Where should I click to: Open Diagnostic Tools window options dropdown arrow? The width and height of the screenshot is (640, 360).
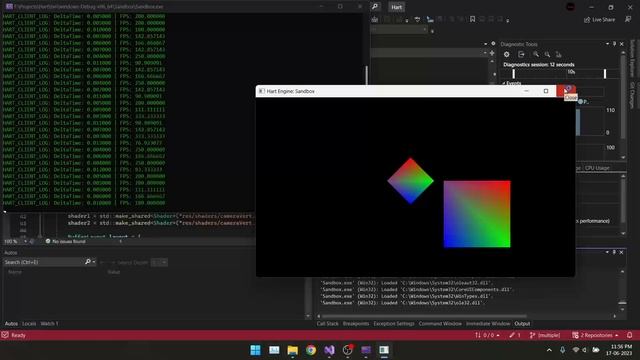(607, 44)
